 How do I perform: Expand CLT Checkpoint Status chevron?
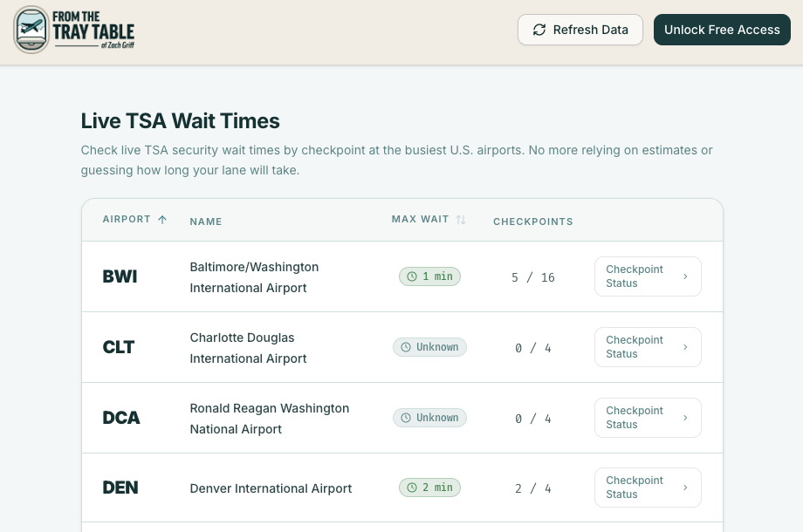[685, 347]
